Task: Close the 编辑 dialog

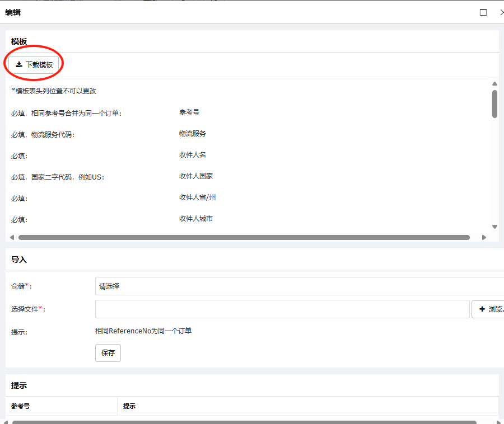Action: coord(501,12)
